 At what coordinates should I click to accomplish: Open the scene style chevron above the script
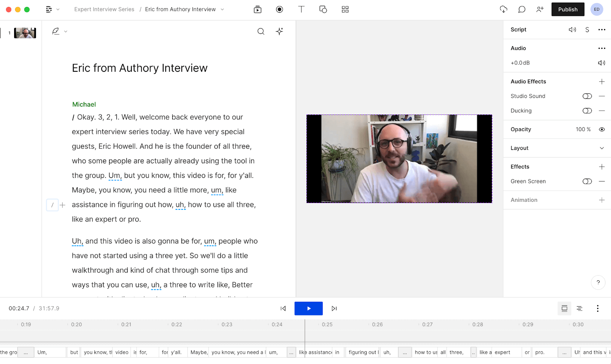click(65, 31)
